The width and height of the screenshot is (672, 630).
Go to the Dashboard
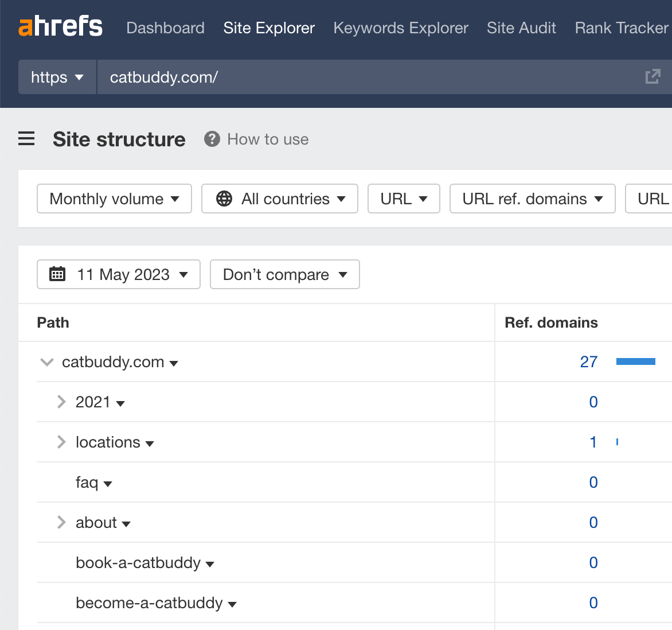pos(165,28)
